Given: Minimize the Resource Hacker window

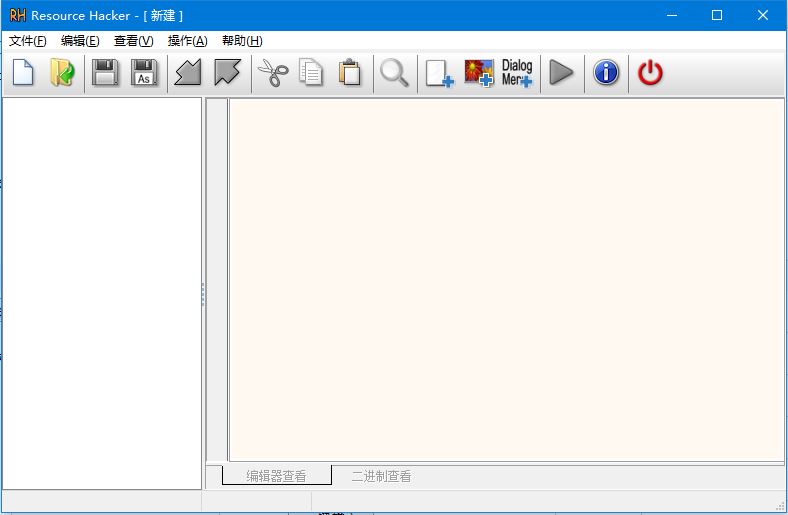Looking at the screenshot, I should tap(672, 16).
